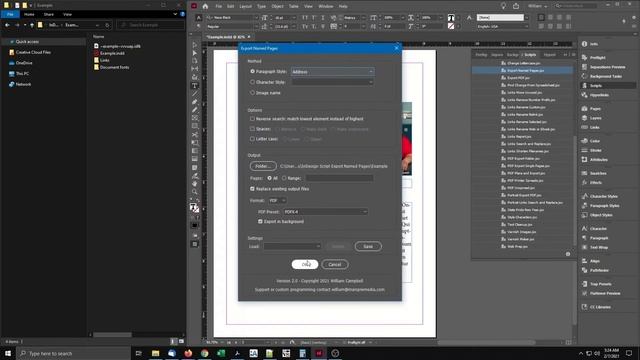Open the Layout menu
Viewport: 640px width, 360px height.
click(245, 6)
